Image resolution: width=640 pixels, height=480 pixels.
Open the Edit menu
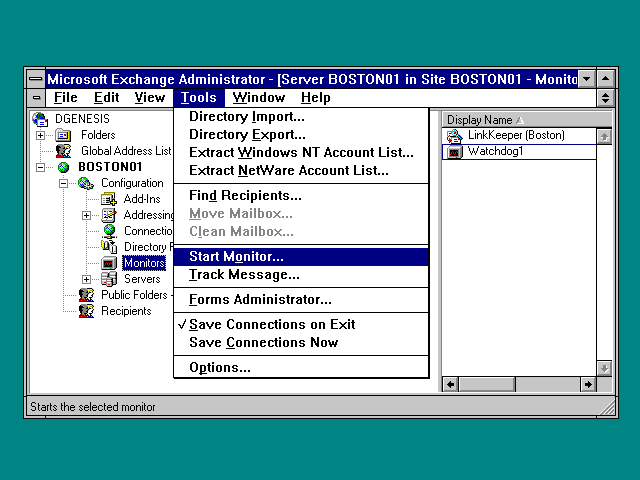(106, 98)
